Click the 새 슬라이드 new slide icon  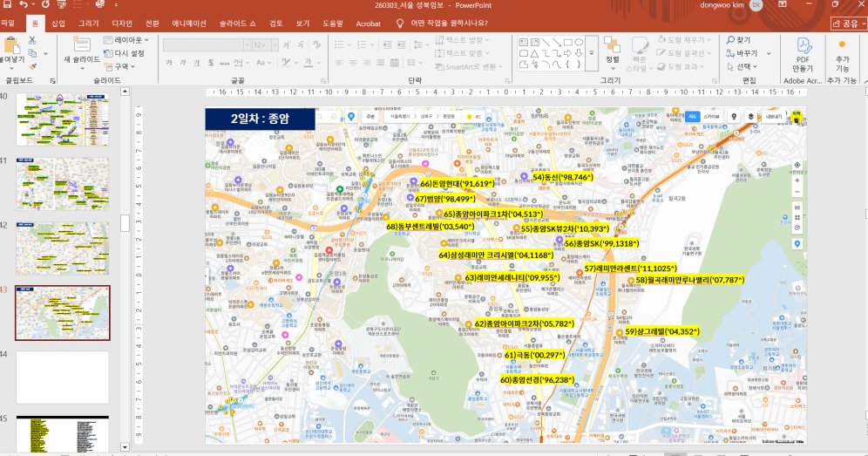click(x=81, y=47)
